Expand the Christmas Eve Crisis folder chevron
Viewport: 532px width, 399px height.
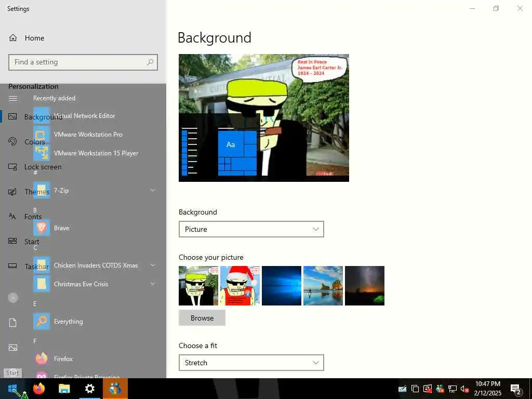pos(153,284)
